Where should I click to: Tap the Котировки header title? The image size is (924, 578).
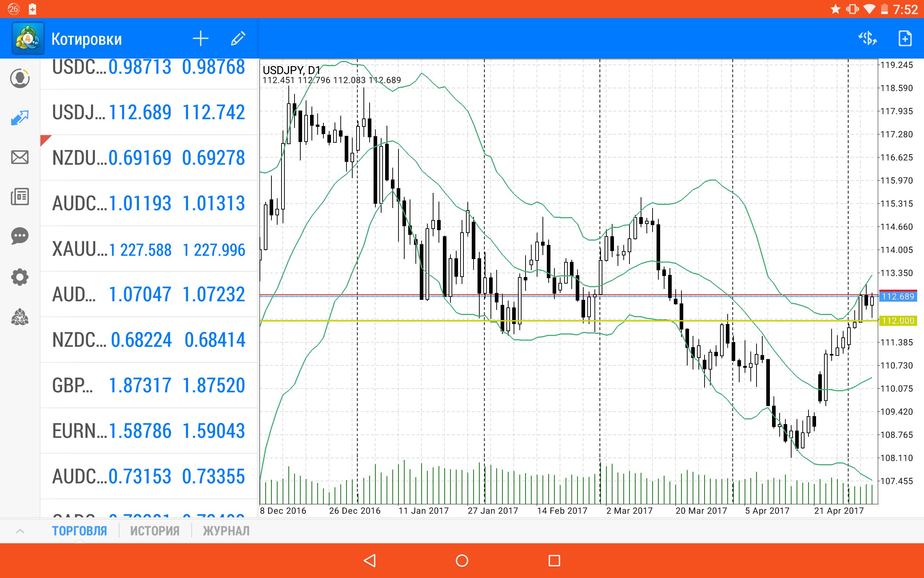tap(87, 39)
